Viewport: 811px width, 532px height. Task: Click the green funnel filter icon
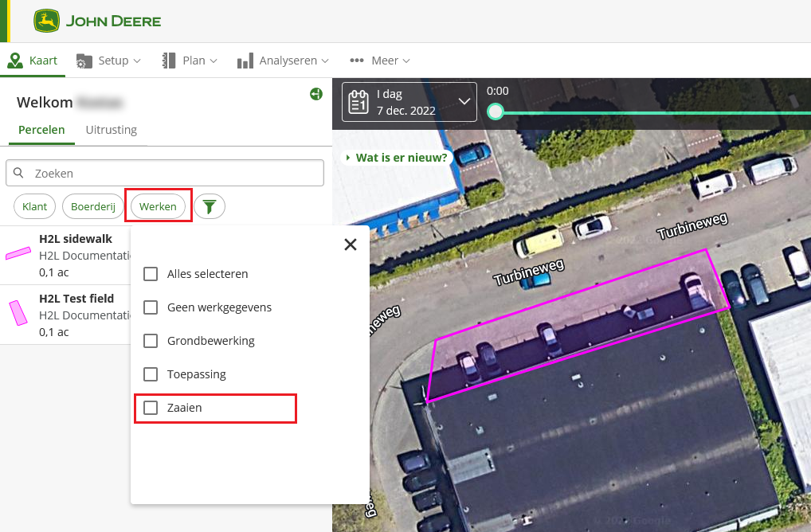(210, 207)
